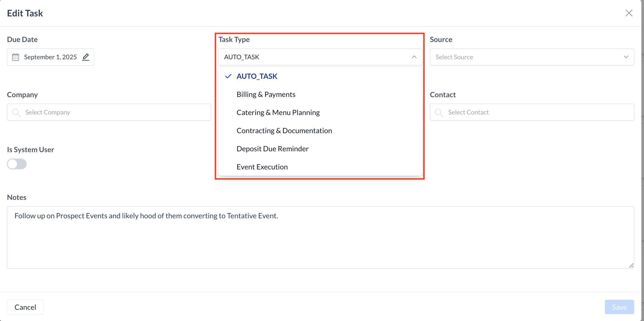Click the search icon in the Company field
This screenshot has width=644, height=321.
16,112
